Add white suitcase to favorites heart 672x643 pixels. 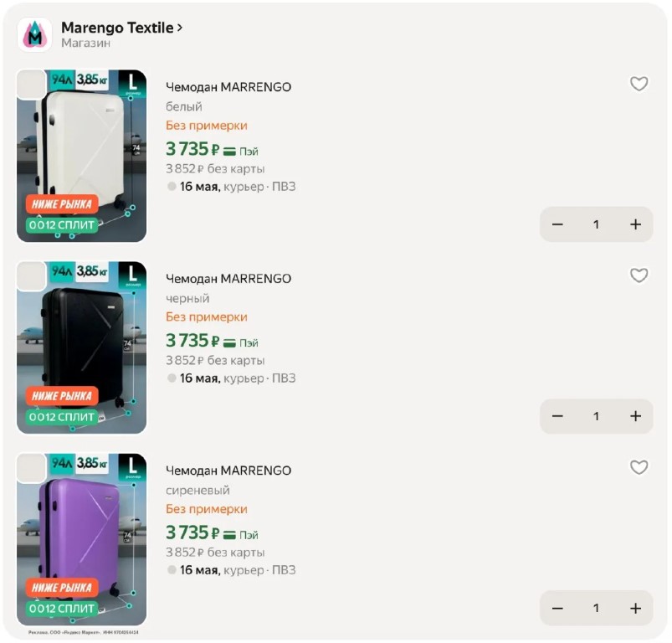(x=639, y=84)
